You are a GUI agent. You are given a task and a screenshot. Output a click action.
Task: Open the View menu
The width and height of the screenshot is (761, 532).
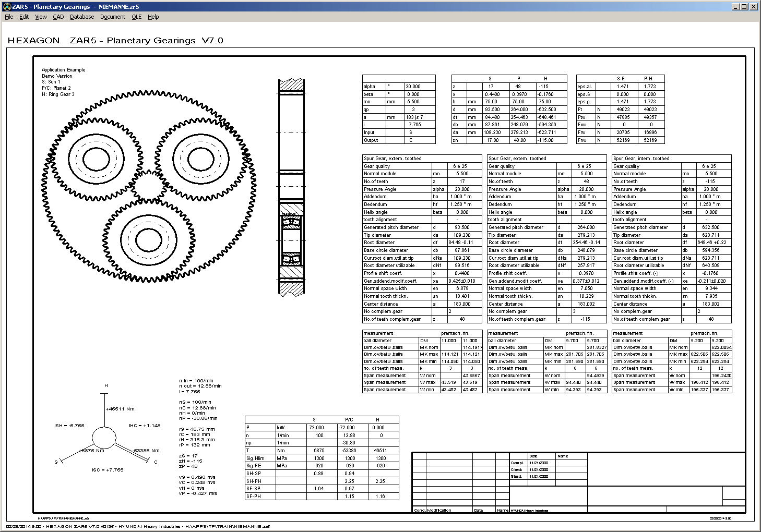coord(41,17)
